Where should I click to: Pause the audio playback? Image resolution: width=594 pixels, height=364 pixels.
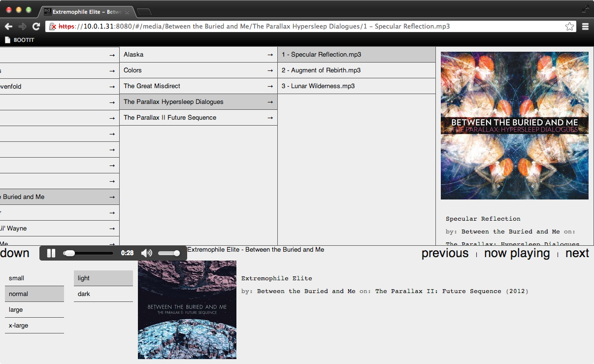point(51,253)
